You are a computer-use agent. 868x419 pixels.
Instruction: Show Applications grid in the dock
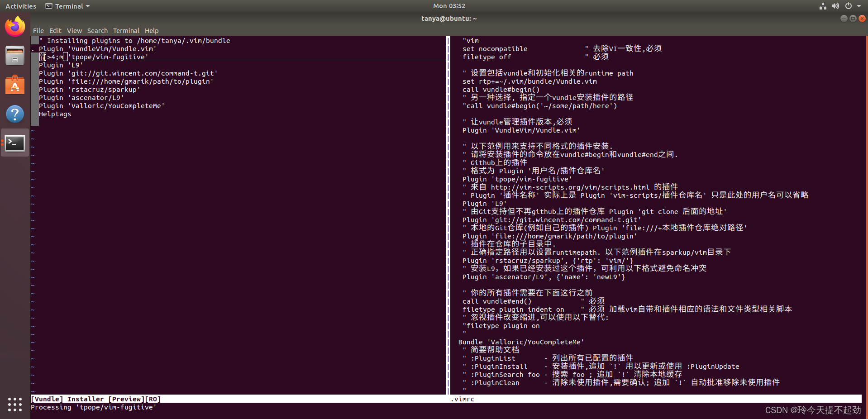click(x=15, y=404)
